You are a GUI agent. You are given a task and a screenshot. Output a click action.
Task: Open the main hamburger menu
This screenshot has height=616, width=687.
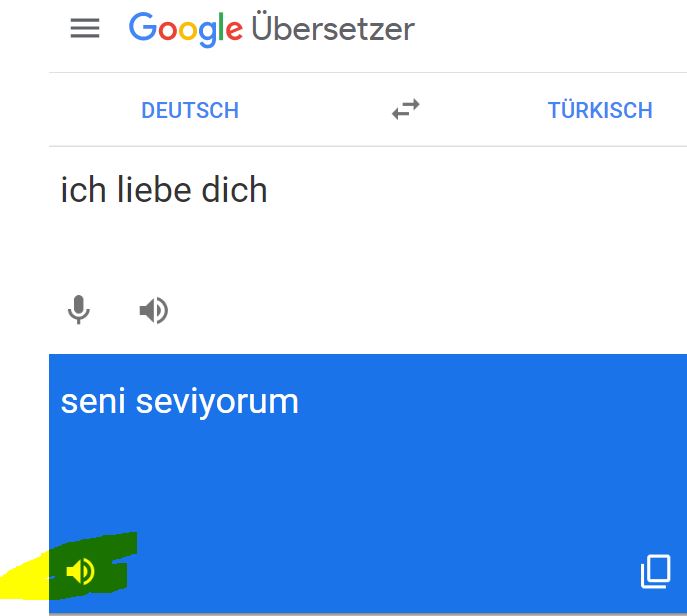pyautogui.click(x=85, y=28)
